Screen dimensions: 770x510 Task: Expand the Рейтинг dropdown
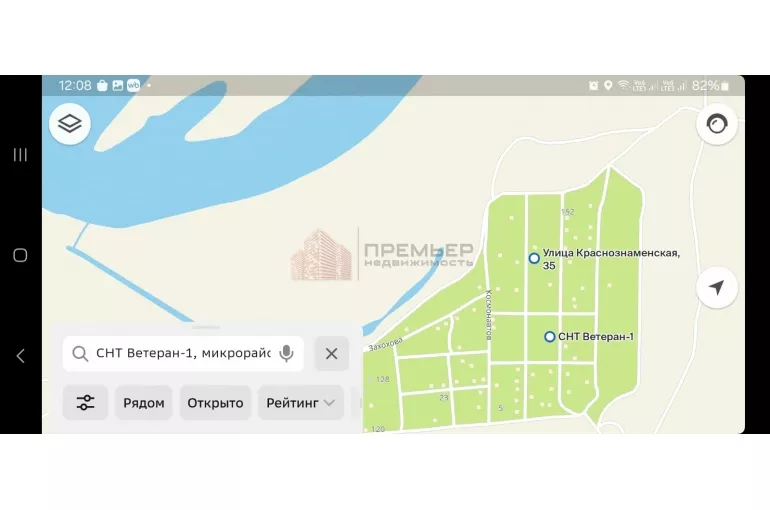coord(300,402)
